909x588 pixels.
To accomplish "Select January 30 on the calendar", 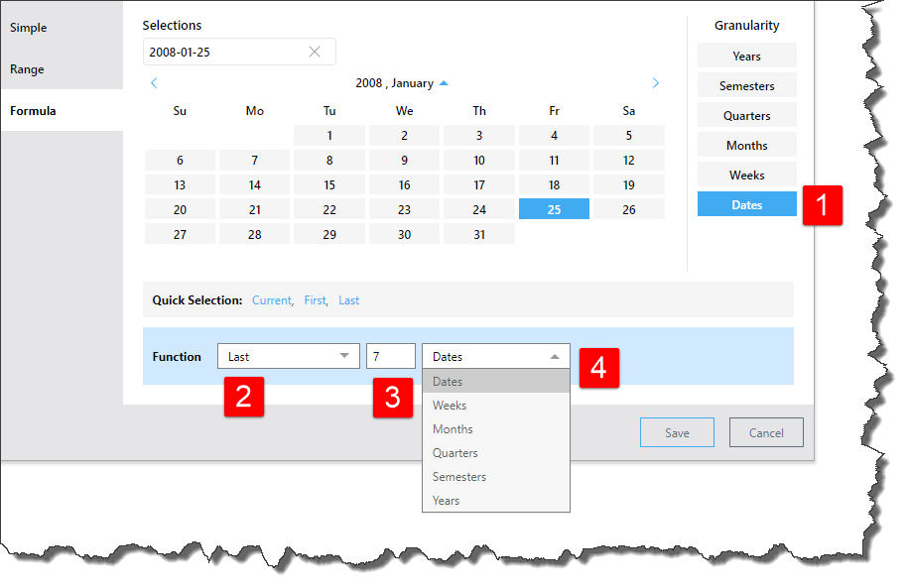I will 404,234.
